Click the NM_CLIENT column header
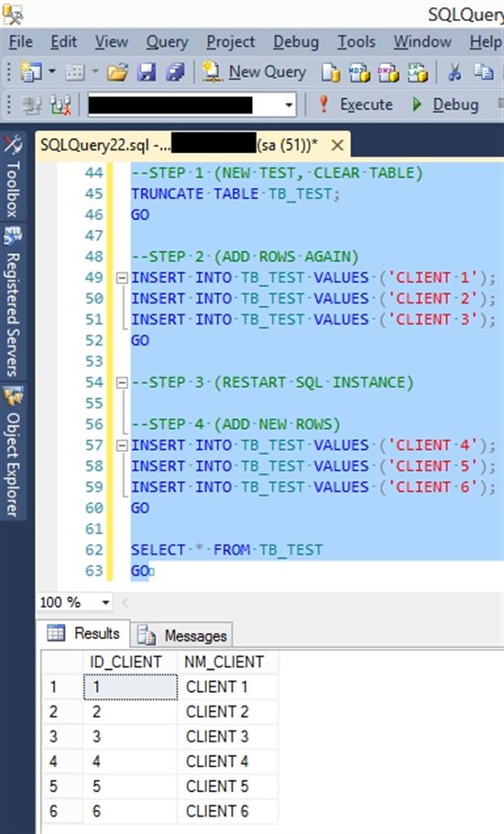504x834 pixels. click(x=227, y=662)
